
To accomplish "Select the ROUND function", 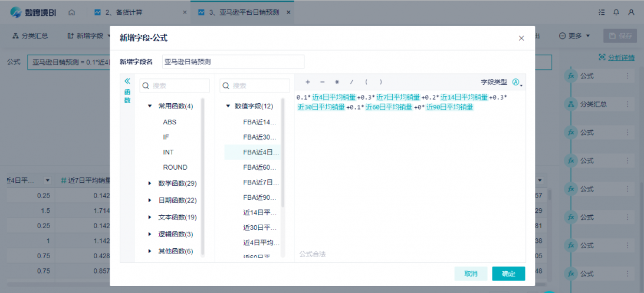I will point(175,167).
